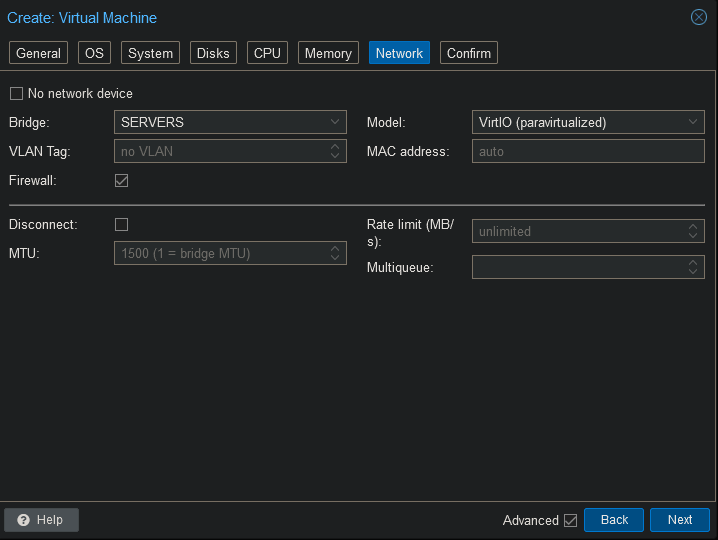
Task: Open the Disks tab
Action: [x=213, y=53]
